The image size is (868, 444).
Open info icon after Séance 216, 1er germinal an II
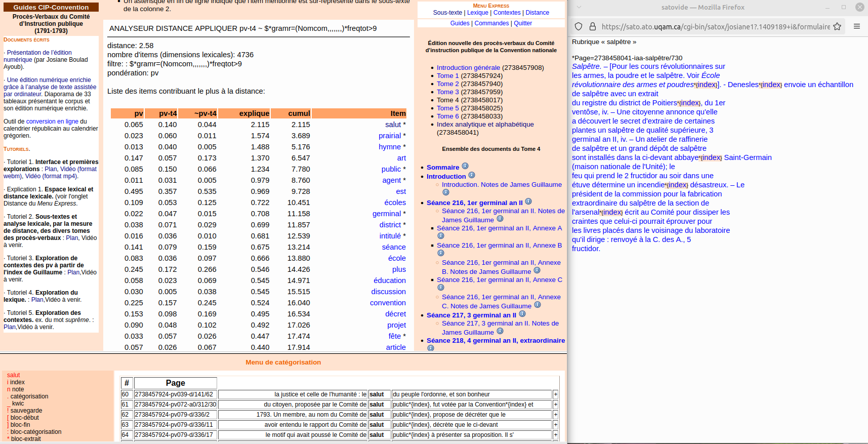[528, 201]
